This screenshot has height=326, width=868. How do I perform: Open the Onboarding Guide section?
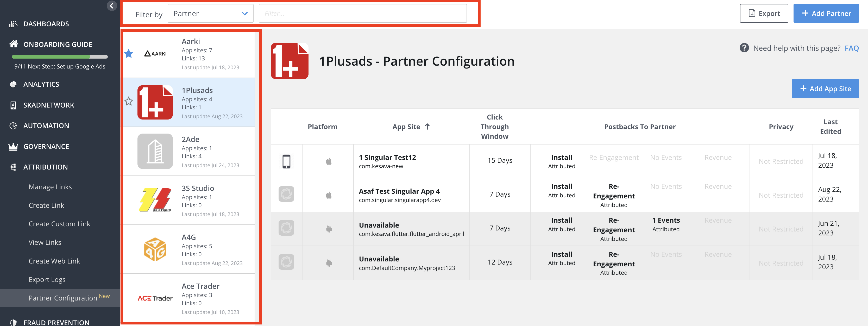click(58, 45)
